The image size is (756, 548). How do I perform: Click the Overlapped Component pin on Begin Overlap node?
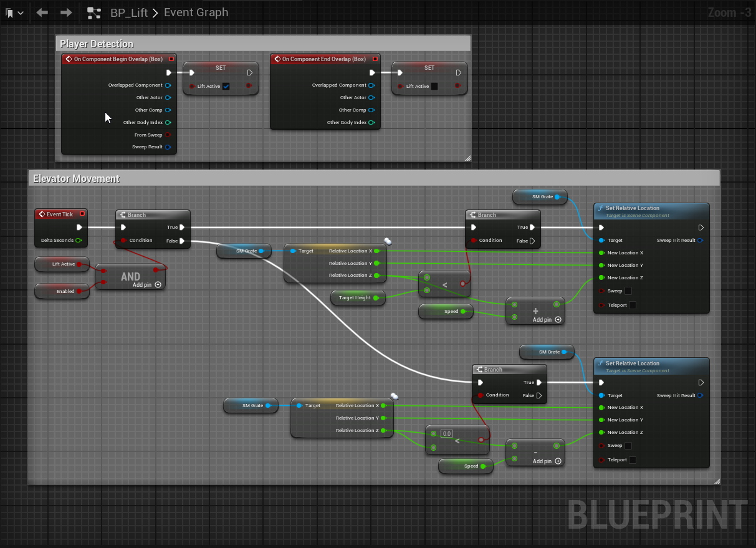tap(168, 85)
